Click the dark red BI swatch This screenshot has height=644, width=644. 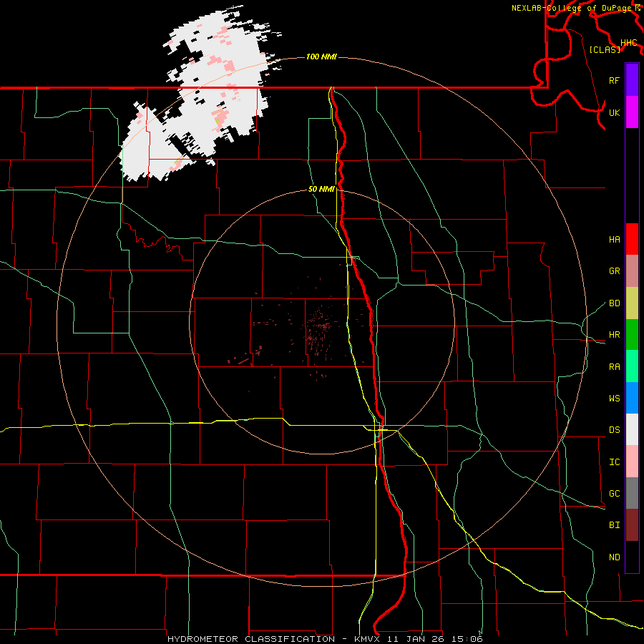click(x=632, y=525)
